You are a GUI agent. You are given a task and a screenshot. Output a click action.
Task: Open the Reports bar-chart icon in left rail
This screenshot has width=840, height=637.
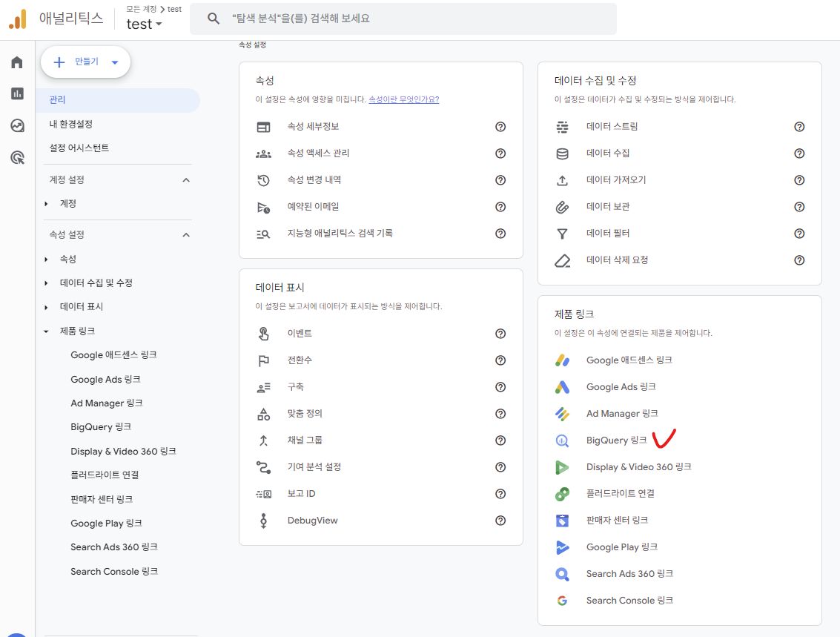click(x=17, y=93)
